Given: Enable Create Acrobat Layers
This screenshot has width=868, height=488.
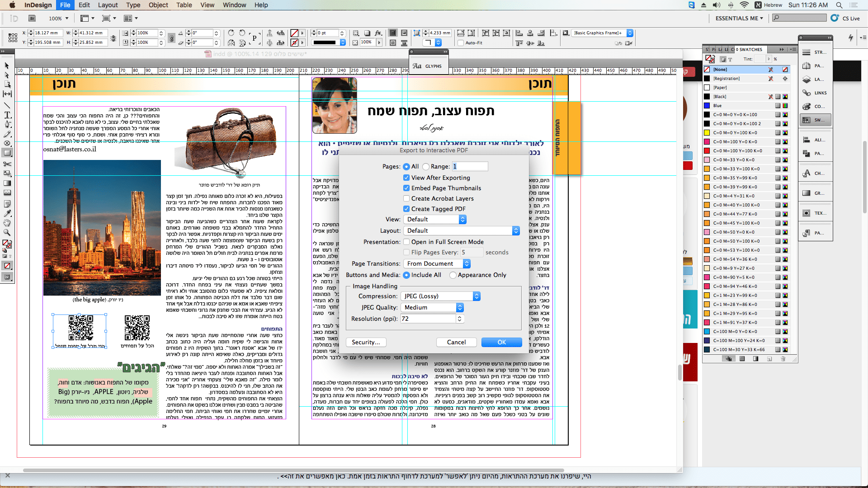Looking at the screenshot, I should tap(406, 198).
